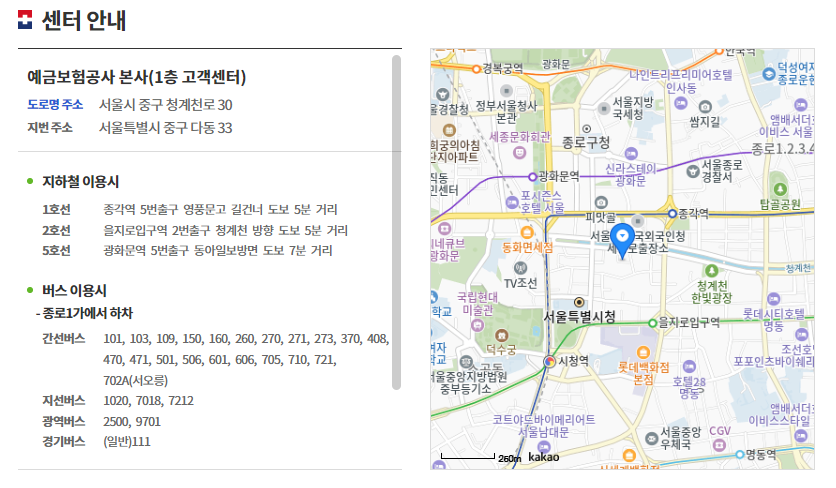836x488 pixels.
Task: Click the 청계천 한빛광장 park icon
Action: point(711,270)
